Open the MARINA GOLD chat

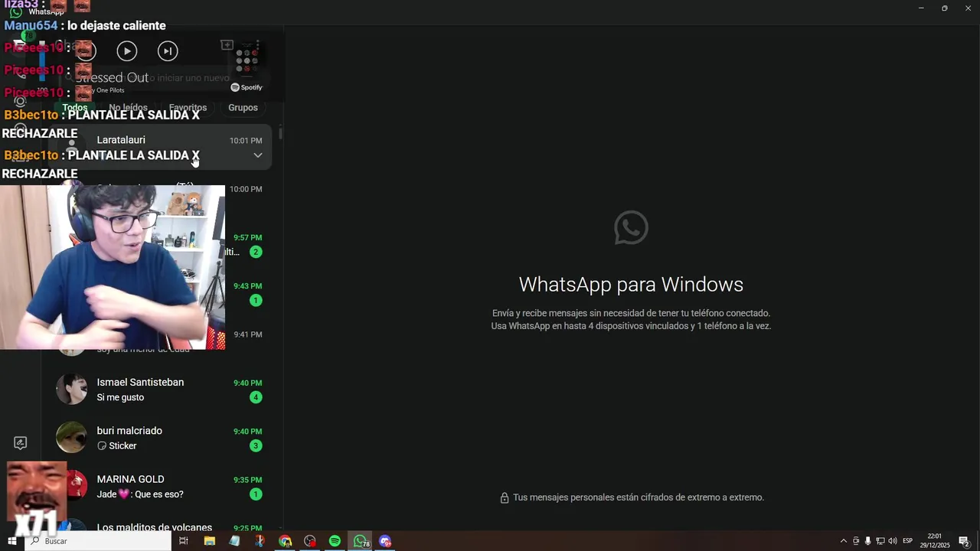(x=160, y=486)
